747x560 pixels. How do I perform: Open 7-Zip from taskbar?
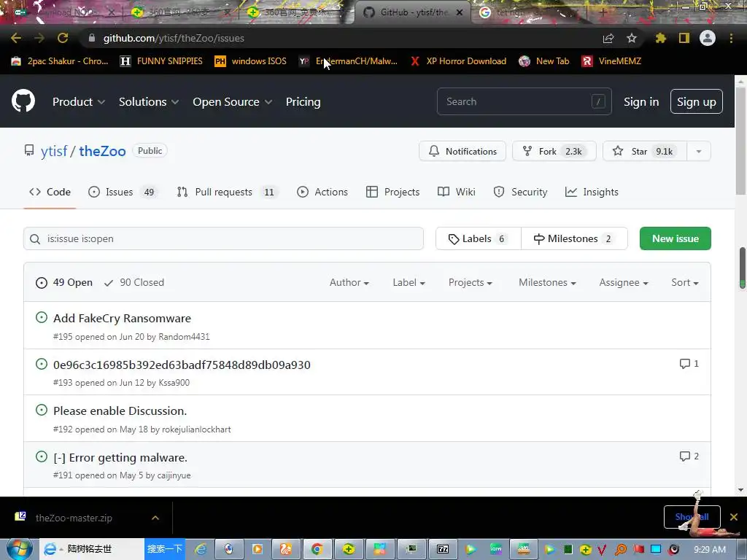(443, 549)
